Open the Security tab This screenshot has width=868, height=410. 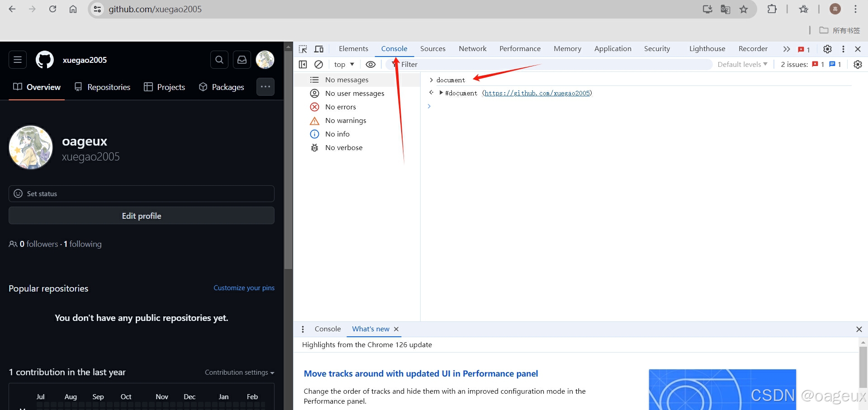[657, 49]
